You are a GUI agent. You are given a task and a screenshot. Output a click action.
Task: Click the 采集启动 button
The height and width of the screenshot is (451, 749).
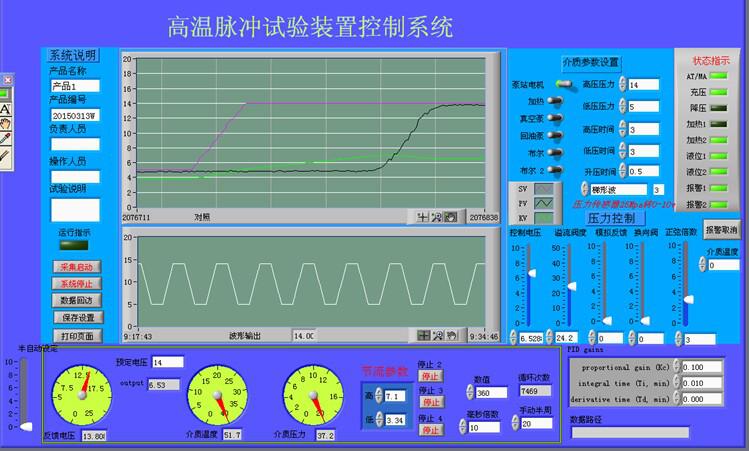(x=76, y=267)
